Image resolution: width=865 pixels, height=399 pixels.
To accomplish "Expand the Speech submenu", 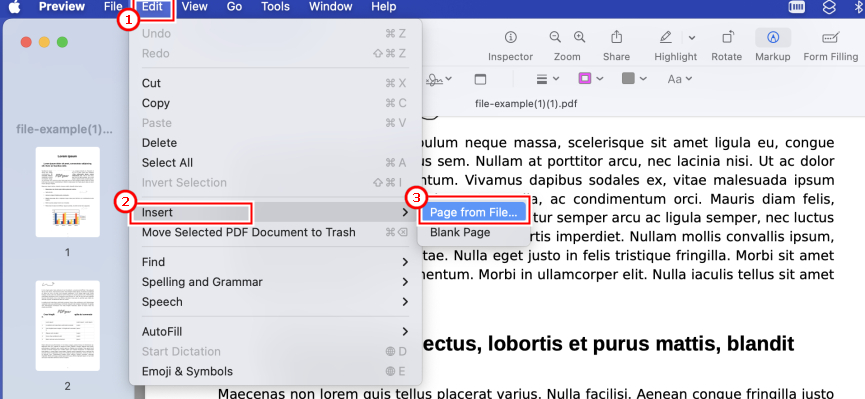I will point(275,302).
